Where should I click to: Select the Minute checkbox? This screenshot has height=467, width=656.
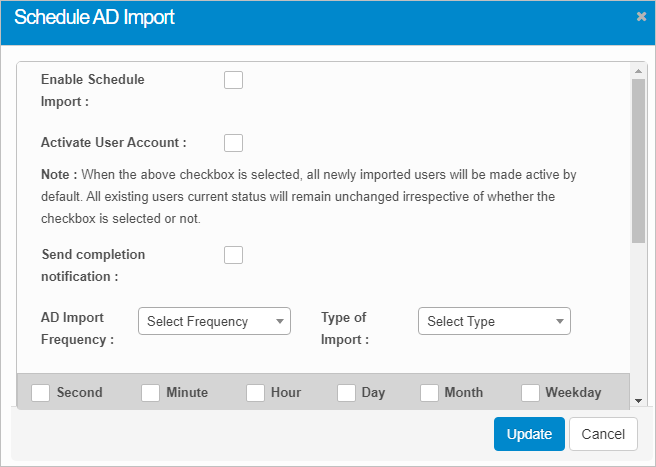tap(150, 393)
